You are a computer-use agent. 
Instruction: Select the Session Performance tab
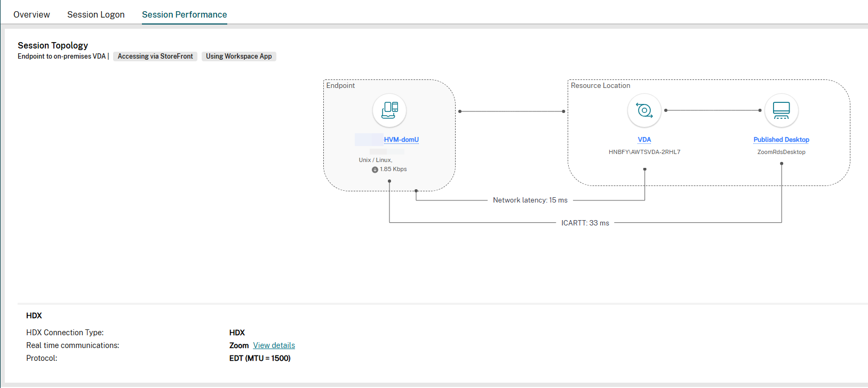tap(184, 14)
